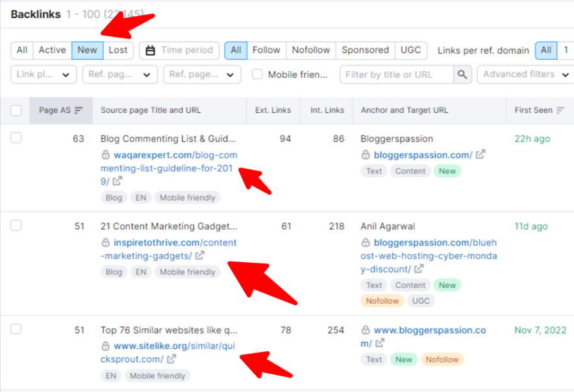
Task: Click the "Nov 7, 2022" date
Action: click(540, 330)
